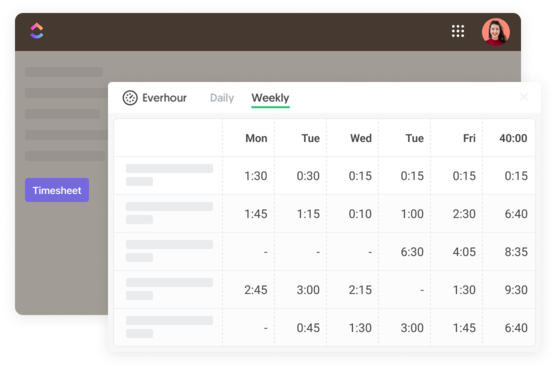Click the 8:35 row total

point(516,252)
